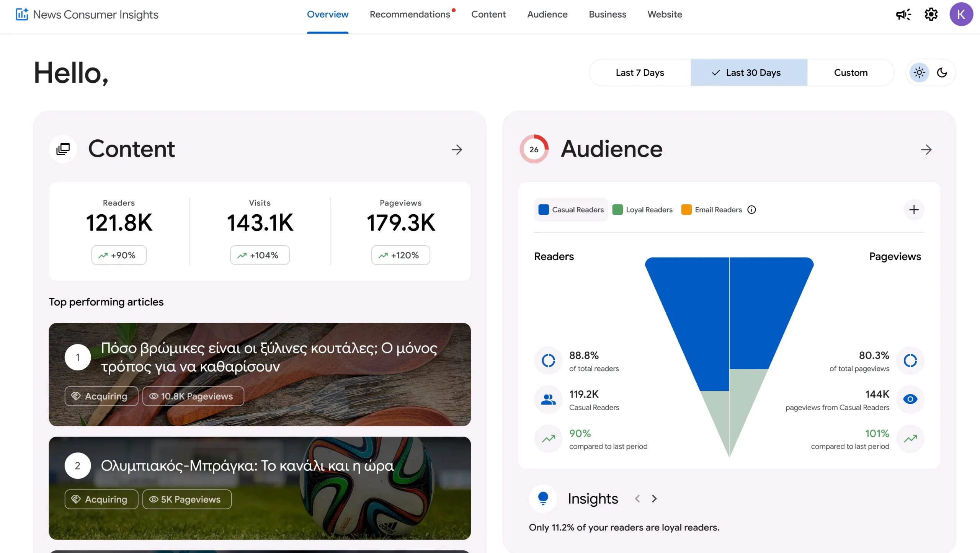Click the 10.8K Pageviews badge

[193, 396]
